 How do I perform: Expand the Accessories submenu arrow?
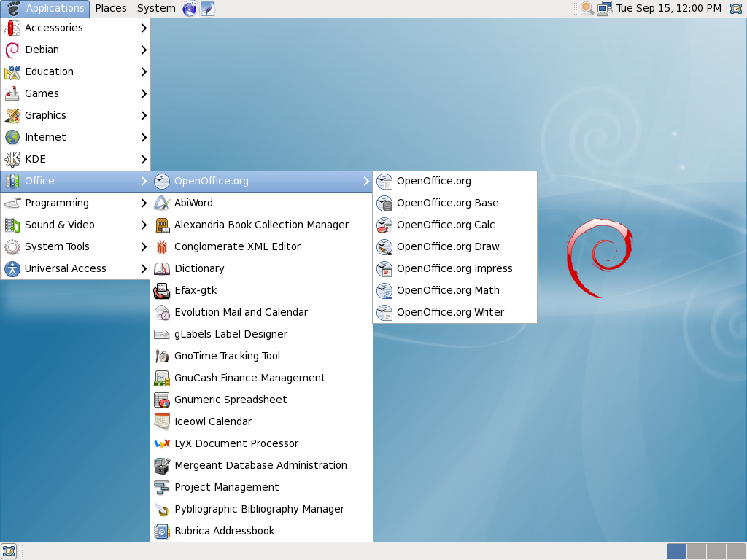pos(144,28)
